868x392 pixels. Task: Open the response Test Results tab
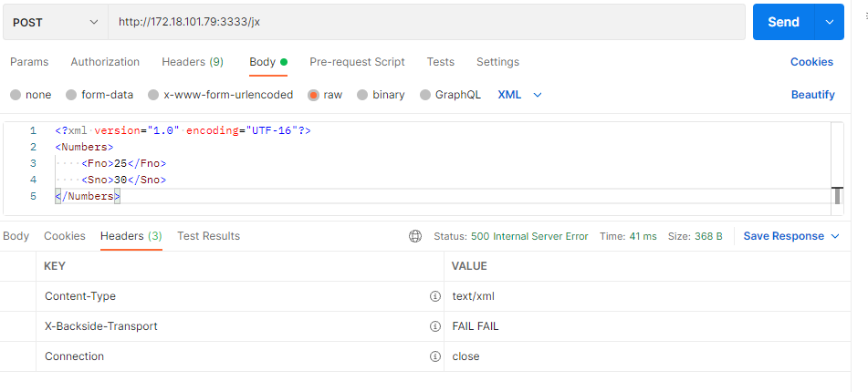coord(208,236)
